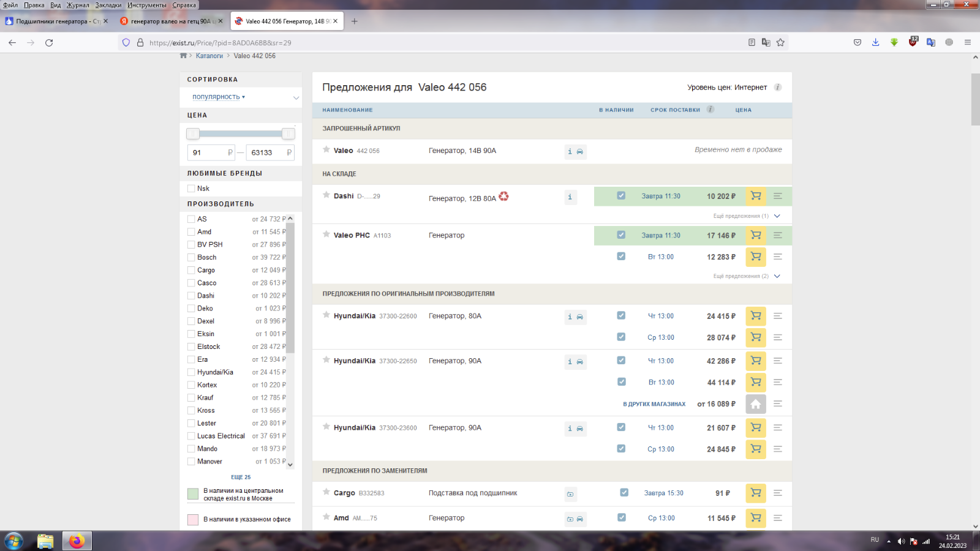This screenshot has width=980, height=551.
Task: Filter by manufacturer Bosch
Action: tap(191, 258)
